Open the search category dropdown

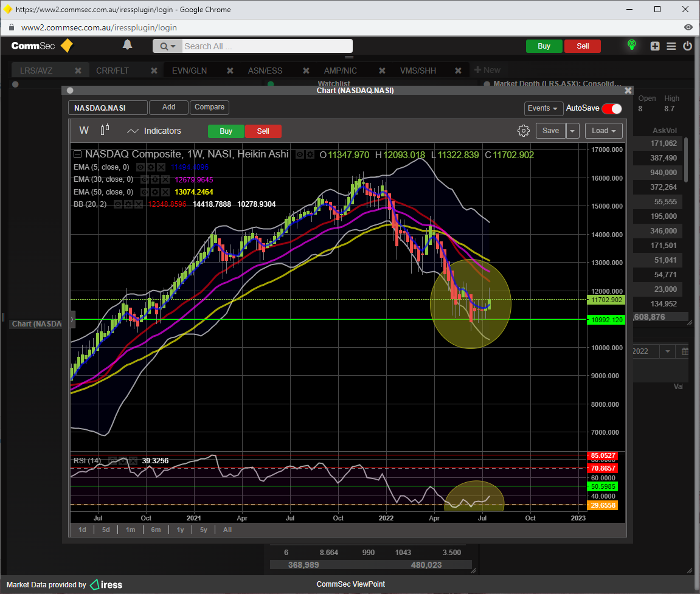pos(167,46)
